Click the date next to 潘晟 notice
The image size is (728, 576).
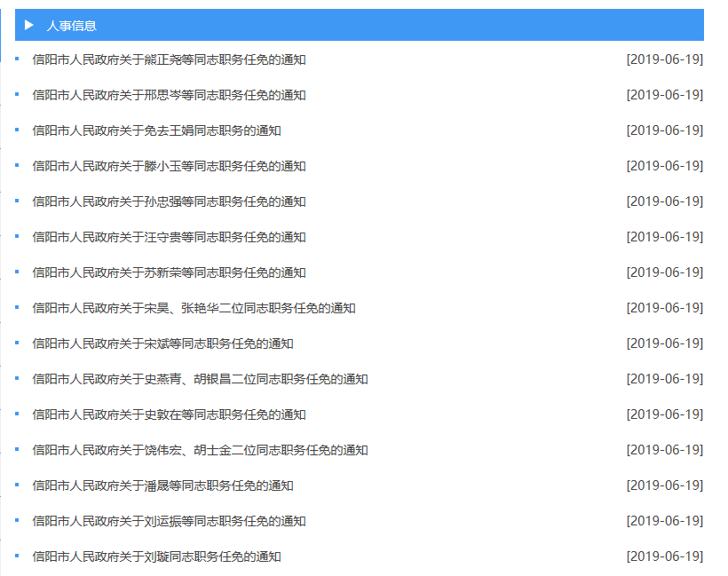(x=665, y=485)
